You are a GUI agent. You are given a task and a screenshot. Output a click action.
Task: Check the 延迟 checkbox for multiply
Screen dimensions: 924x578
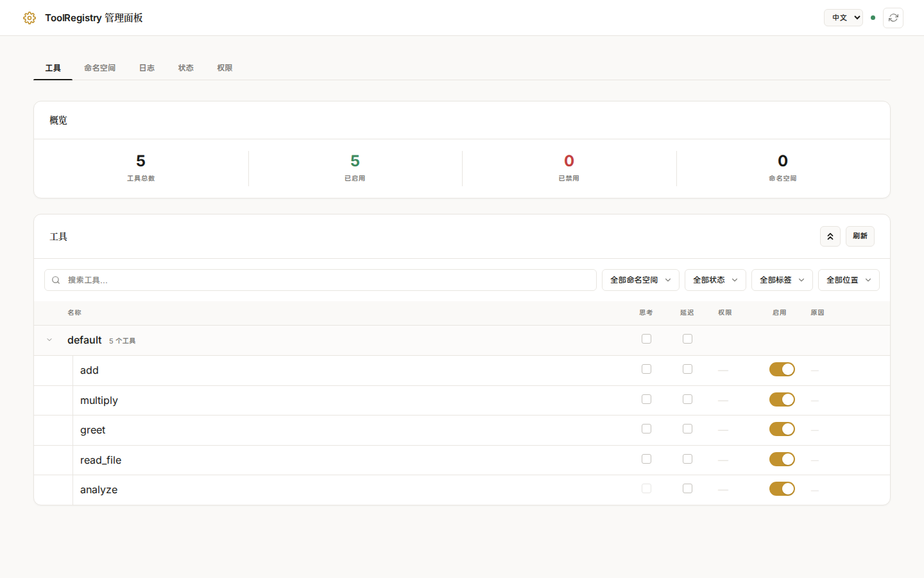coord(687,399)
